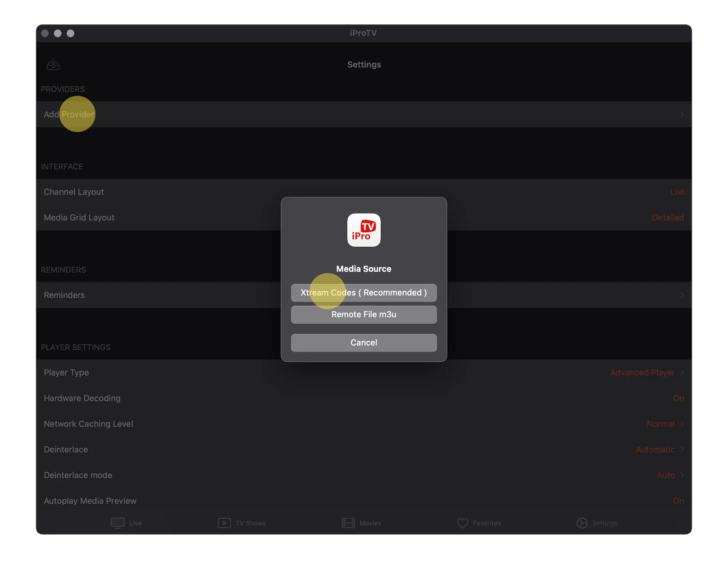This screenshot has width=728, height=582.
Task: Toggle Hardware Decoding On value
Action: [x=678, y=398]
